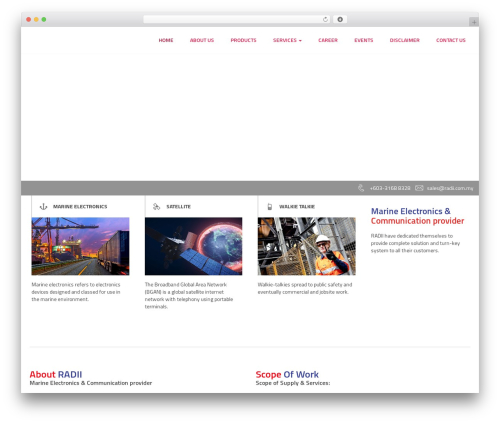This screenshot has height=423, width=500.
Task: Open the port and truck thumbnail image
Action: [x=80, y=246]
